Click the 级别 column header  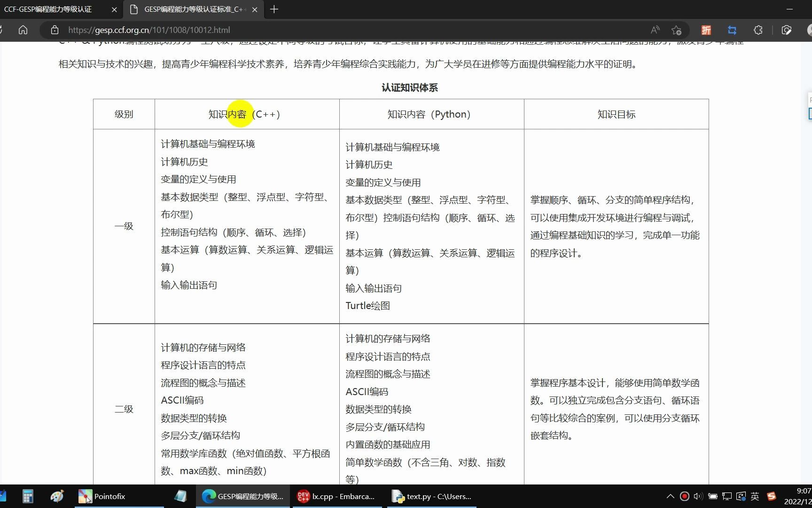(x=124, y=114)
